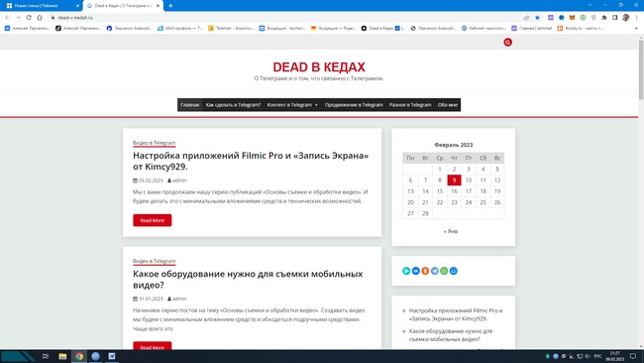Open the notification center icon
This screenshot has height=363, width=644.
pyautogui.click(x=633, y=356)
